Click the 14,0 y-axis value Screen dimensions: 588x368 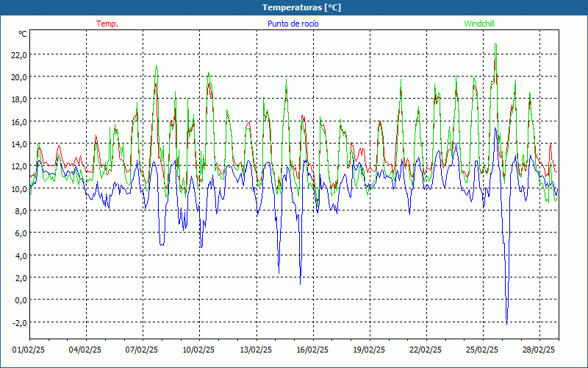(x=19, y=144)
